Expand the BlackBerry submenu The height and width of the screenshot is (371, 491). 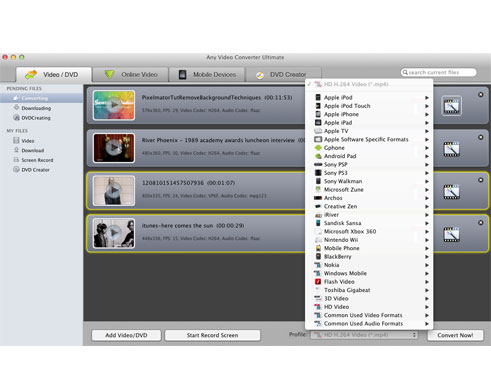point(369,256)
